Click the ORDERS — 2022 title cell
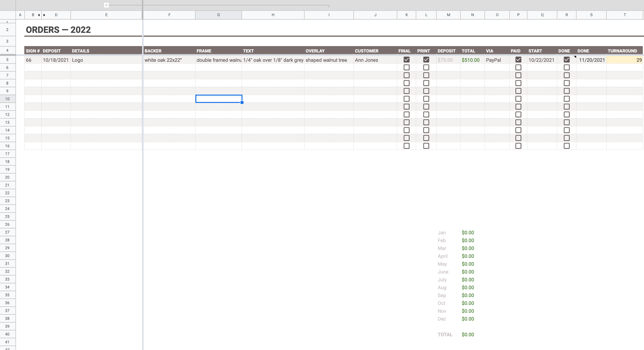The height and width of the screenshot is (350, 644). click(x=58, y=29)
